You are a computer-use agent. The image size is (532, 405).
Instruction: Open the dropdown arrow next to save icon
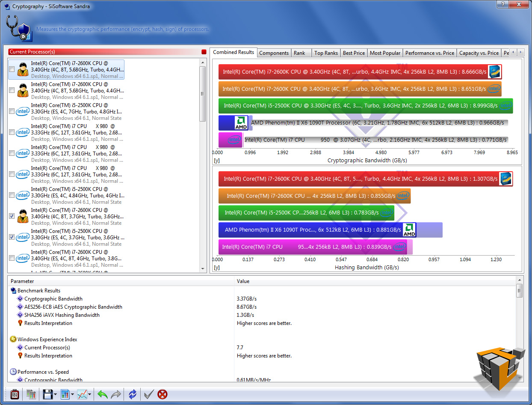(x=56, y=394)
